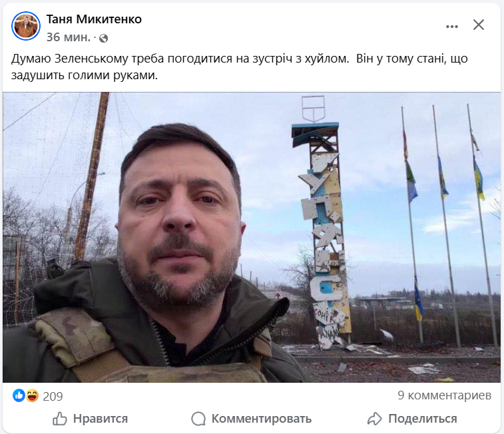Select the Комментировать button text
This screenshot has width=504, height=434.
click(x=262, y=419)
